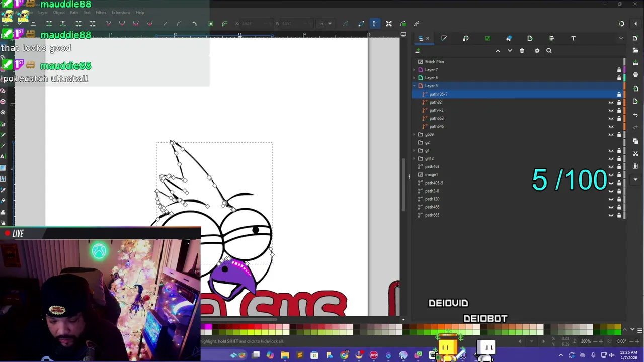Screen dimensions: 644x362
Task: Move the selection down in the layers panel
Action: (510, 51)
